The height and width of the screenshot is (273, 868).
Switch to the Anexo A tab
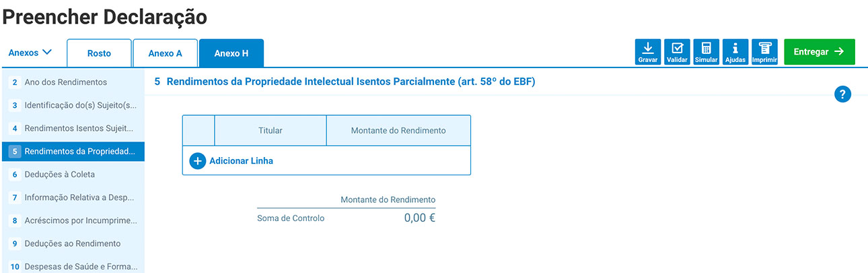coord(165,53)
